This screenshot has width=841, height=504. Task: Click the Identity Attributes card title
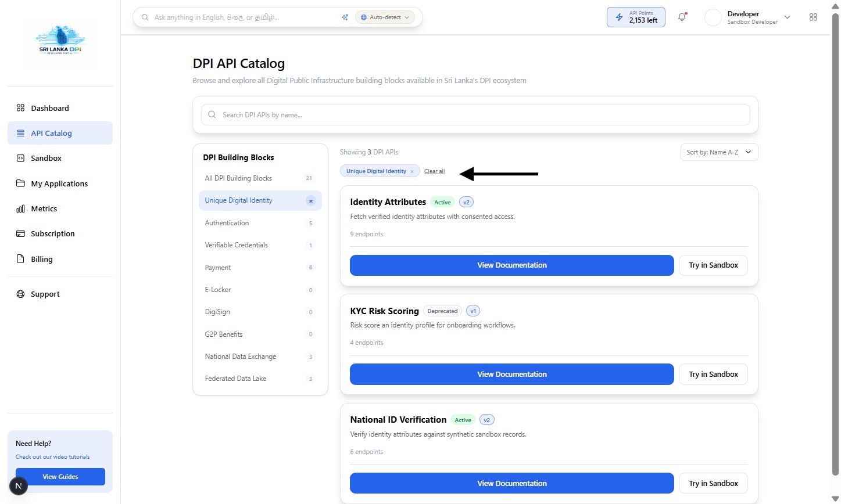[x=388, y=202]
